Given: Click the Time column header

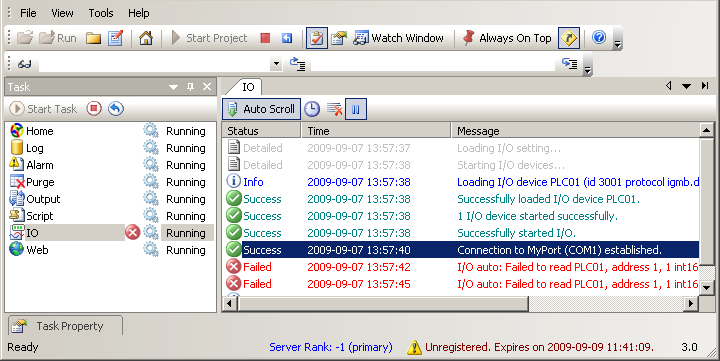Looking at the screenshot, I should coord(376,131).
